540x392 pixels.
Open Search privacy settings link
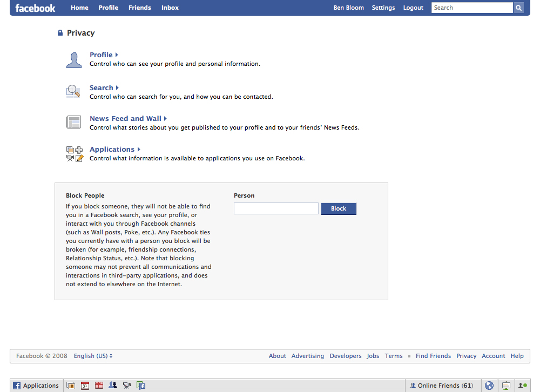[102, 88]
